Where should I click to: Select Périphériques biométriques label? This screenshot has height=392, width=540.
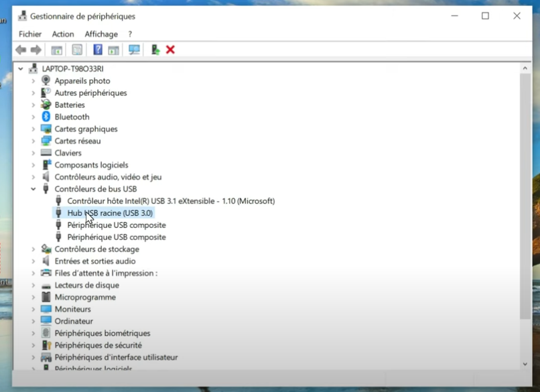coord(103,333)
